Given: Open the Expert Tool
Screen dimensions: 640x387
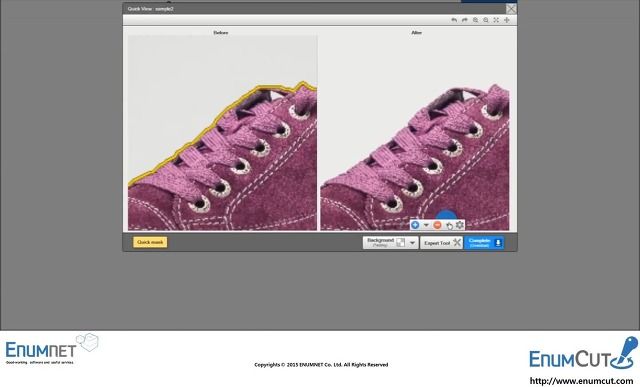Looking at the screenshot, I should (441, 243).
